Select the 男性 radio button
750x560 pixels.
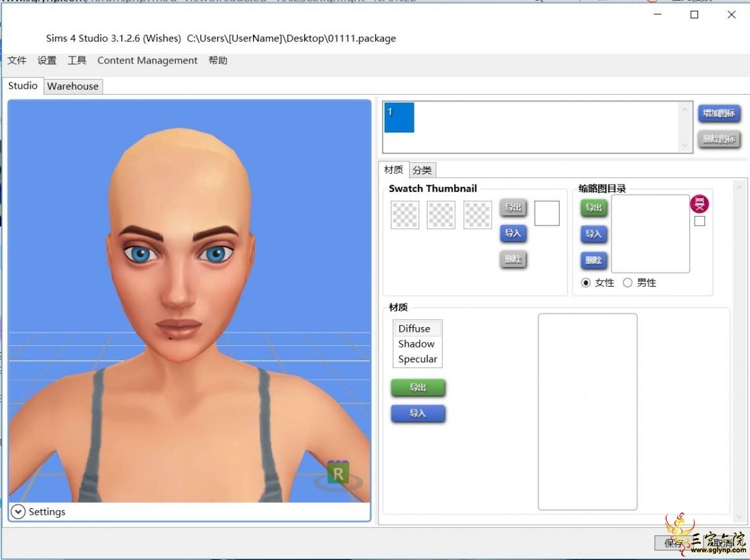(627, 283)
